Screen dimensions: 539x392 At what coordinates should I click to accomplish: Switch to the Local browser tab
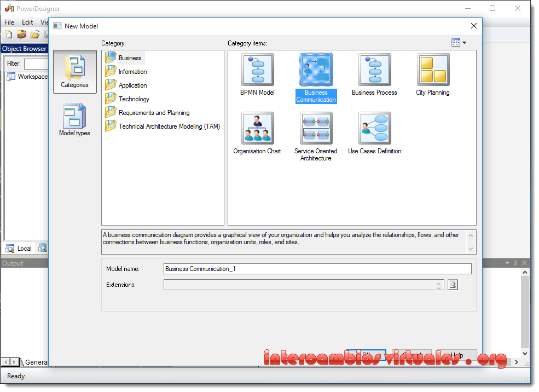[x=19, y=248]
